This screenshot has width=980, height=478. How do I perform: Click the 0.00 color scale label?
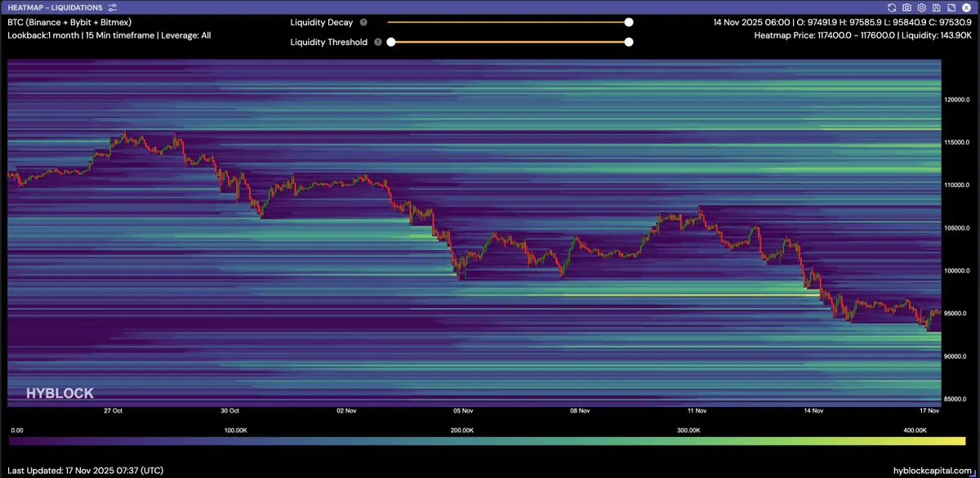click(16, 429)
